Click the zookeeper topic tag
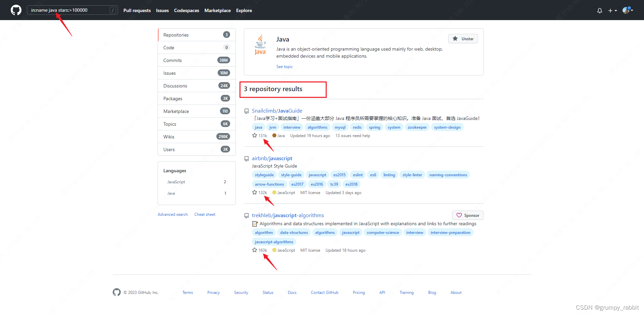This screenshot has height=314, width=644. pos(417,127)
